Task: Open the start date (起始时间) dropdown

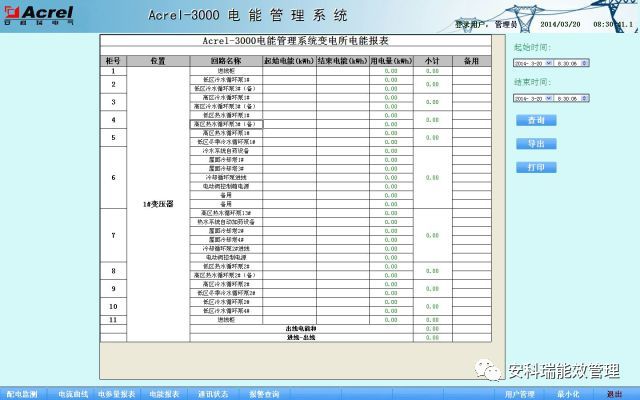Action: 551,62
